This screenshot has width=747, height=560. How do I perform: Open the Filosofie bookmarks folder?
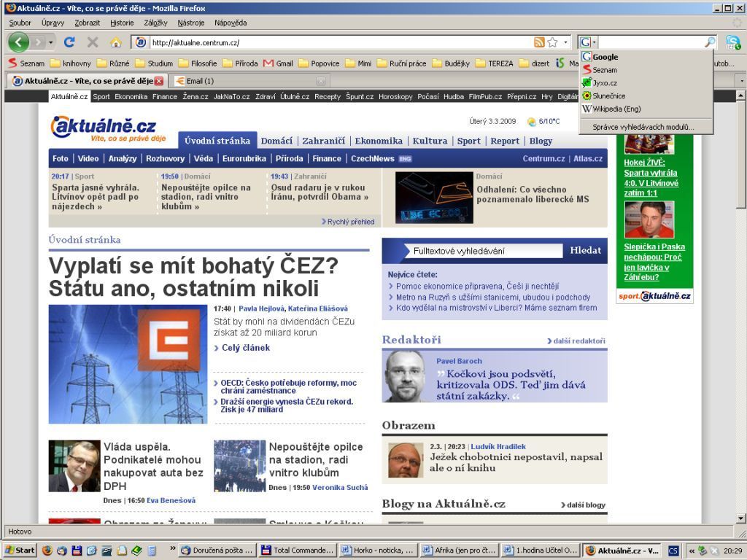pyautogui.click(x=198, y=63)
